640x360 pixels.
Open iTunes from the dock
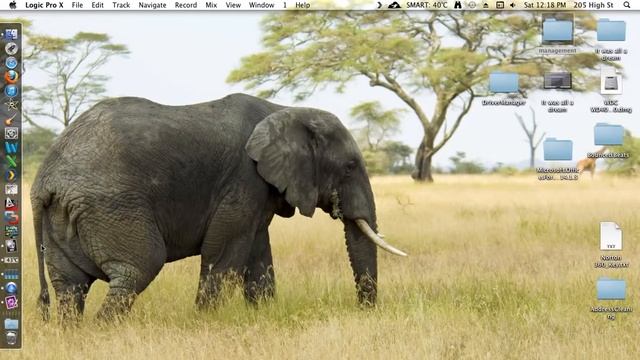click(11, 91)
